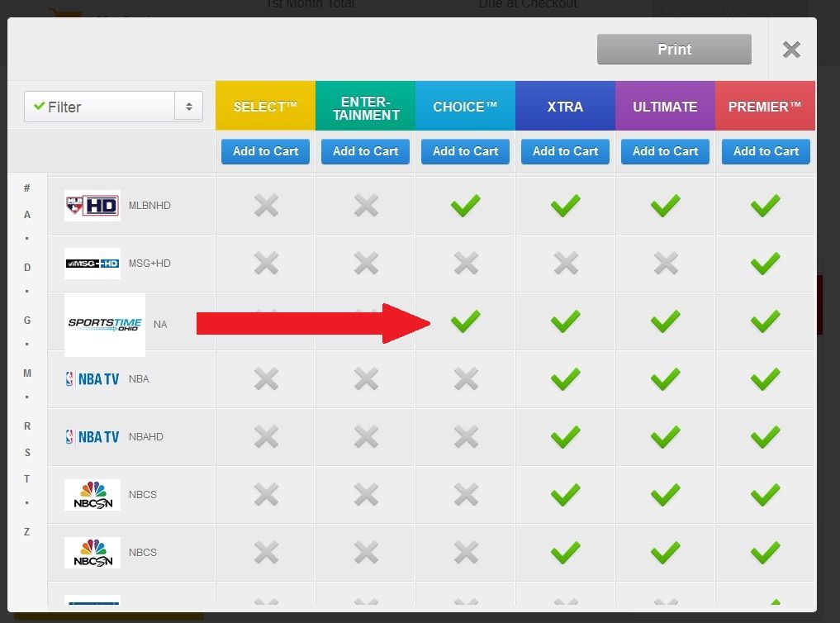Click NBAHD checkmark under ULTIMATE
The image size is (840, 623).
tap(665, 436)
